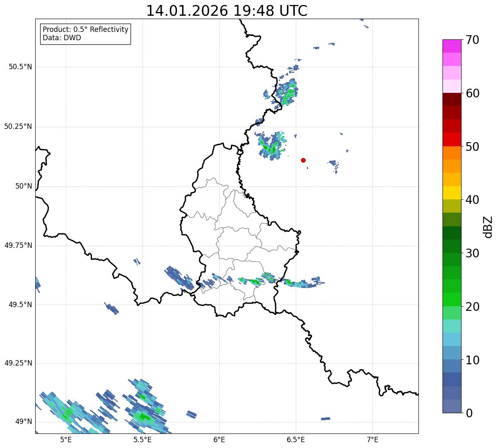Click the 5°E longitude label
Image resolution: width=498 pixels, height=448 pixels.
66,439
